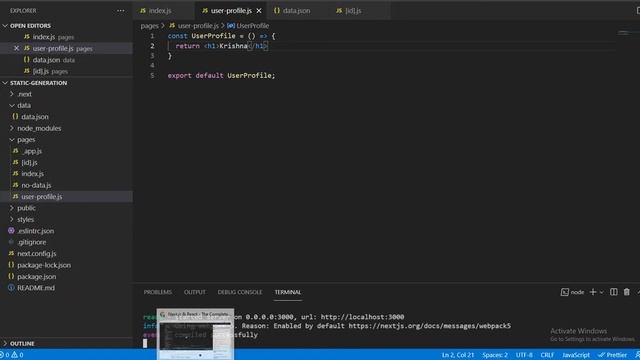Open Explorer more actions ellipsis menu

click(x=121, y=11)
